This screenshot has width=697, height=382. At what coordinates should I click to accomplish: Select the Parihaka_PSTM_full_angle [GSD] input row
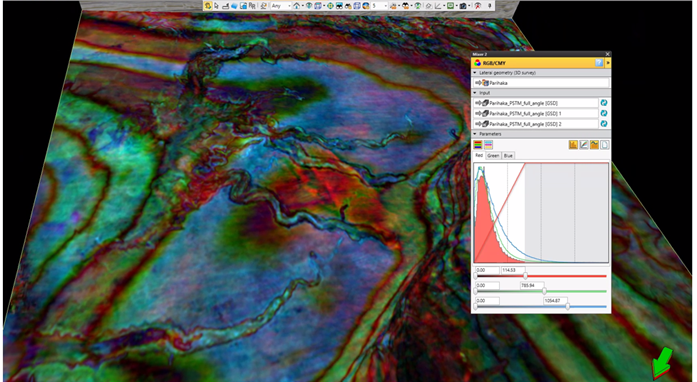point(536,103)
